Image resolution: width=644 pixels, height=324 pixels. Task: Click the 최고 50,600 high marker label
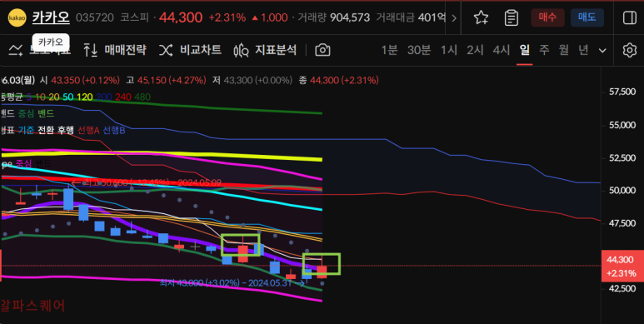click(x=147, y=182)
